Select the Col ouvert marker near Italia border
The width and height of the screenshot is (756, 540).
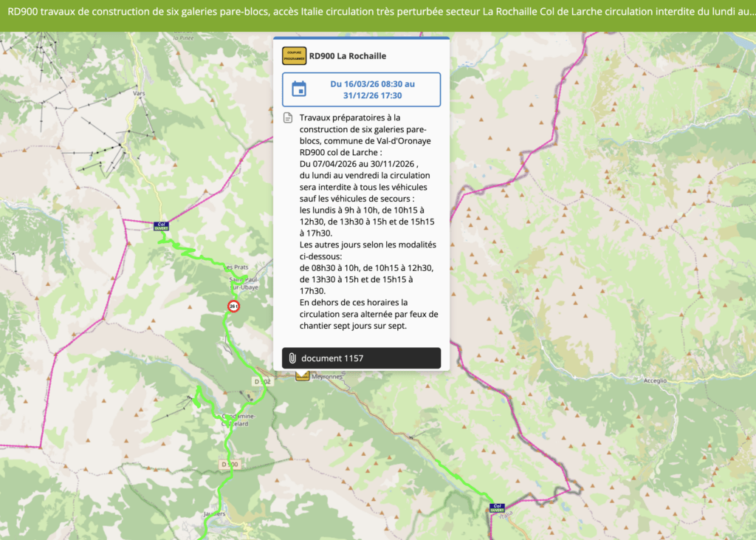click(x=497, y=507)
